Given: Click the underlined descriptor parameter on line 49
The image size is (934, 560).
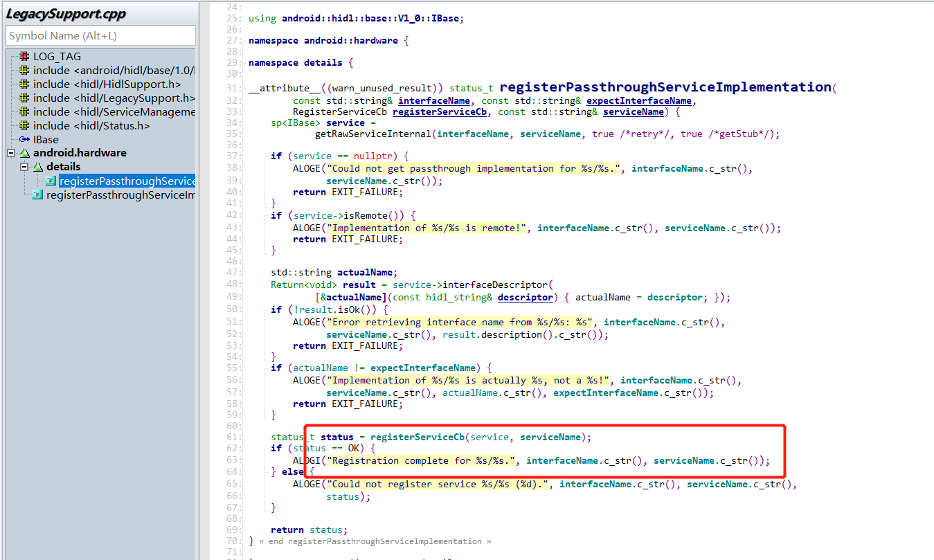Looking at the screenshot, I should tap(526, 297).
